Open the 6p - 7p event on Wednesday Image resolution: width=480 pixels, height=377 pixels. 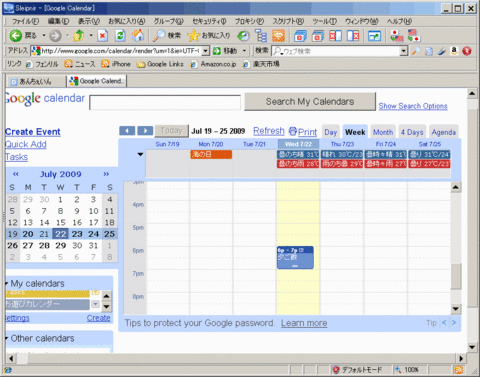click(x=295, y=257)
